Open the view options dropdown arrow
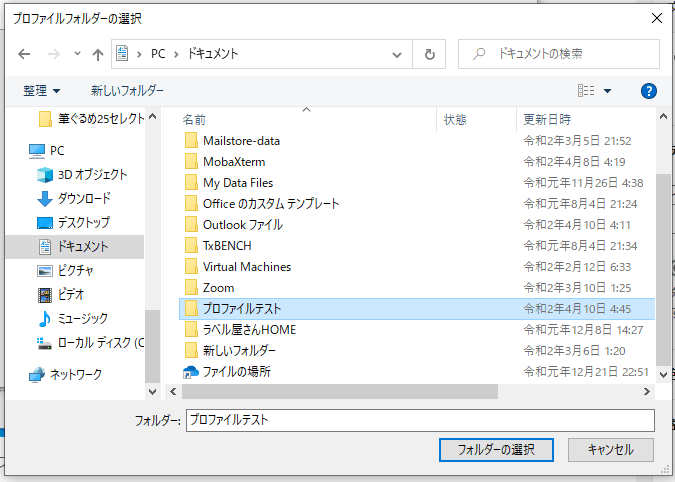 (x=607, y=91)
